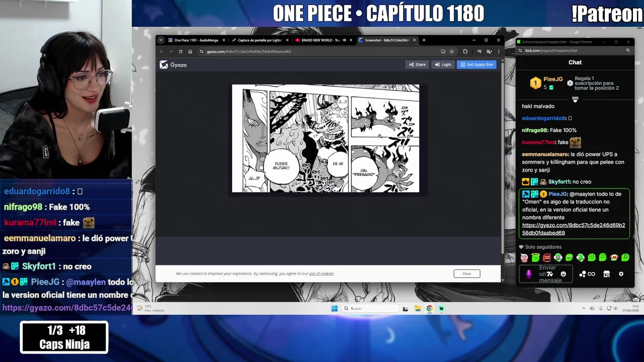The height and width of the screenshot is (362, 644).
Task: Click the Gyazo address bar URL
Action: 249,51
